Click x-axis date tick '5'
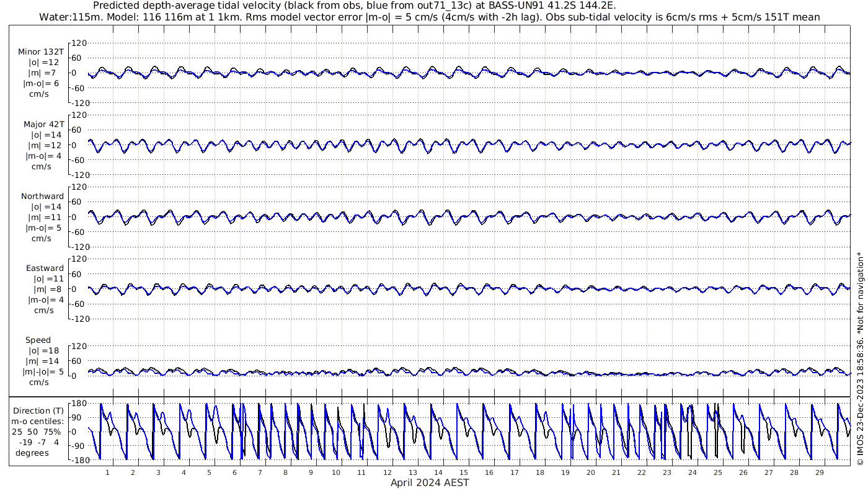Screen dimensions: 868x496 209,472
